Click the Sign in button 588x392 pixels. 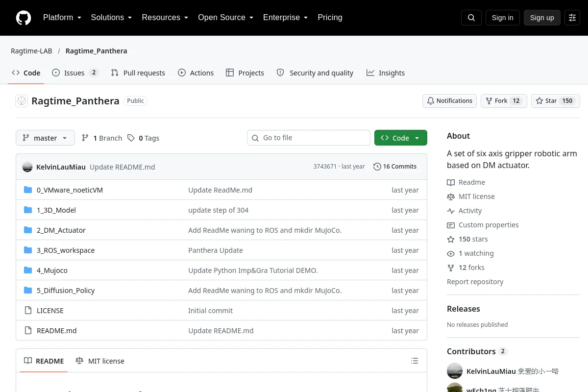coord(502,18)
